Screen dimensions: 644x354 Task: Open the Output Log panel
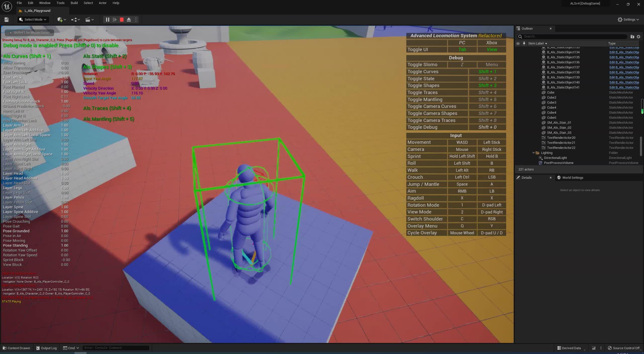[x=46, y=348]
